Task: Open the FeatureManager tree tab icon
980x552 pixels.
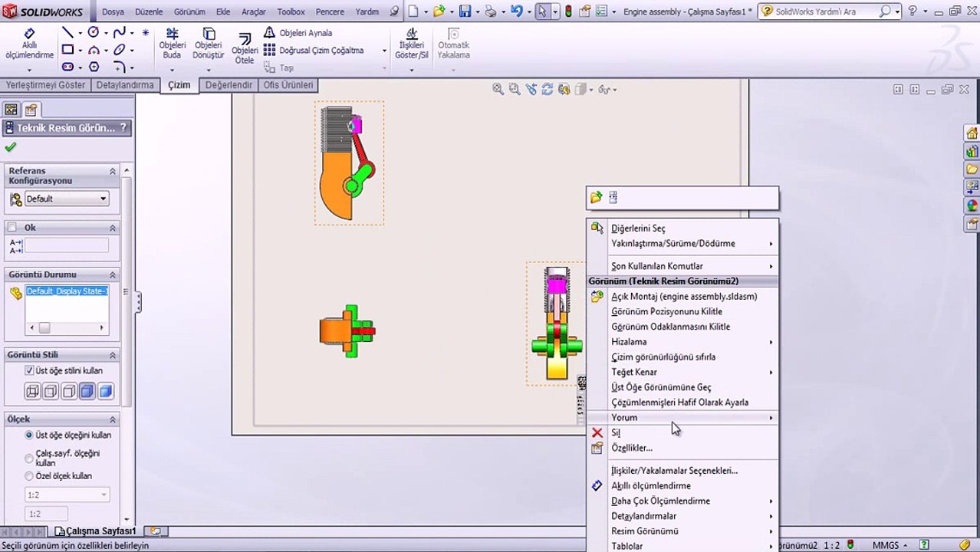Action: click(11, 110)
